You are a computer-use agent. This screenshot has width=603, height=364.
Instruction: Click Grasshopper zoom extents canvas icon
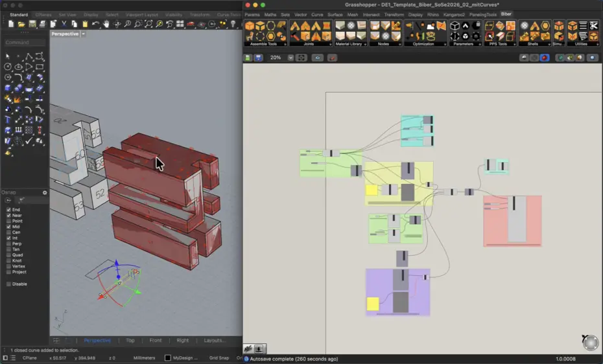(x=301, y=58)
